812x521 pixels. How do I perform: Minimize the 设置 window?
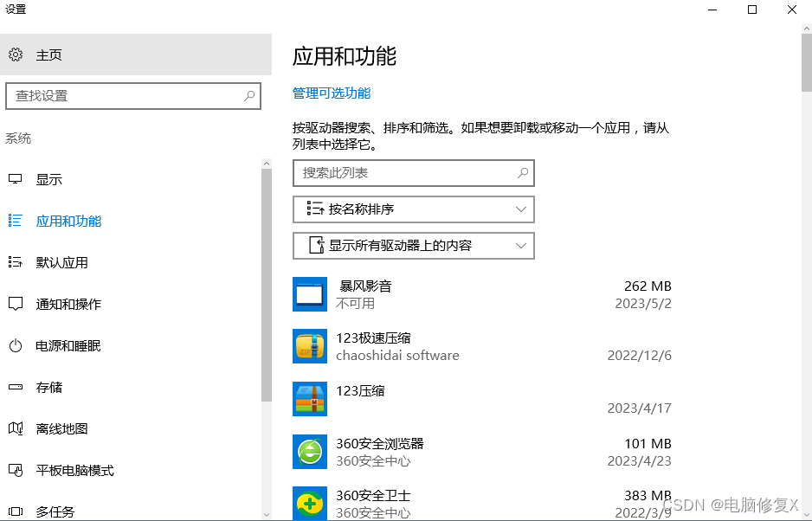click(x=712, y=10)
